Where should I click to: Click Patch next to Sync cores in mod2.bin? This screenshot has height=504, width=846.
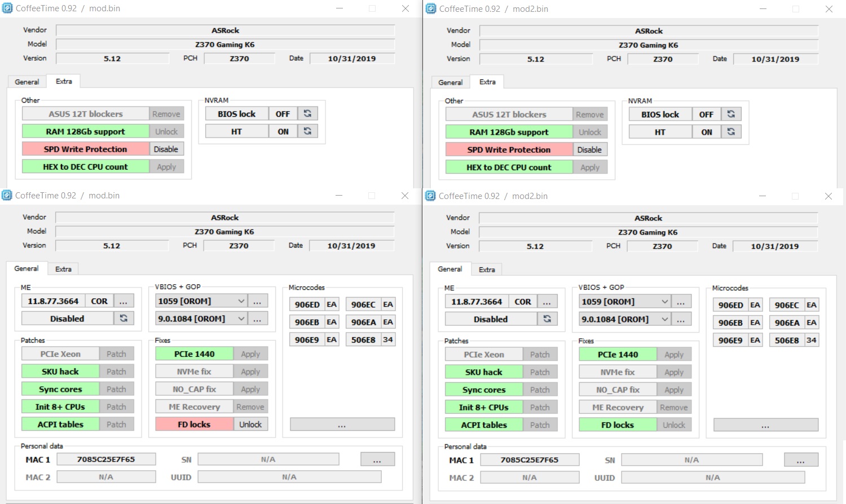pos(540,390)
